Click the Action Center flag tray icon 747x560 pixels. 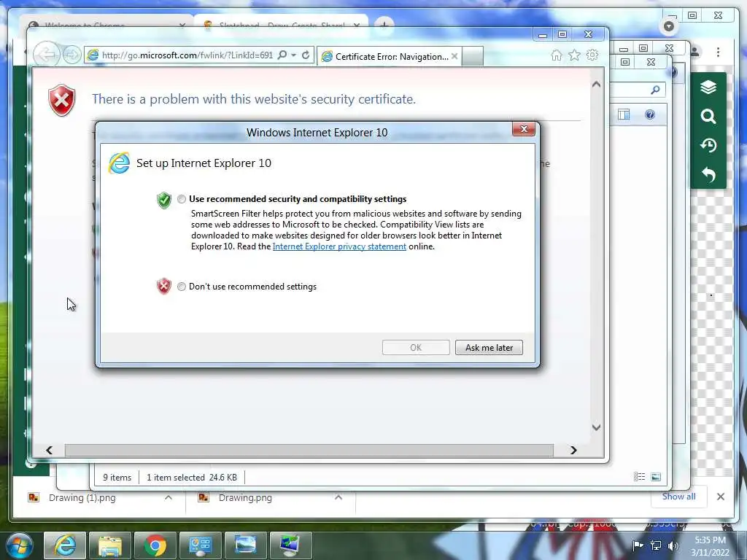pos(638,545)
